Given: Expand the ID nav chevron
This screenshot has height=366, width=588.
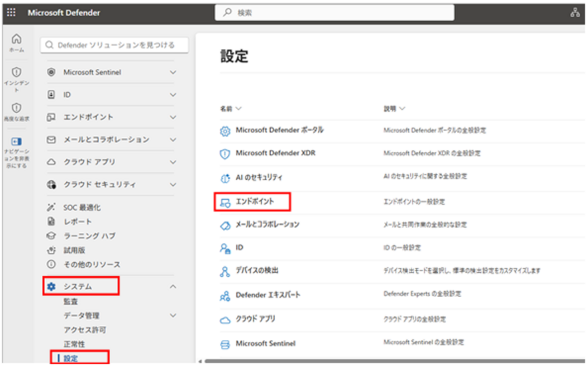Looking at the screenshot, I should 173,95.
